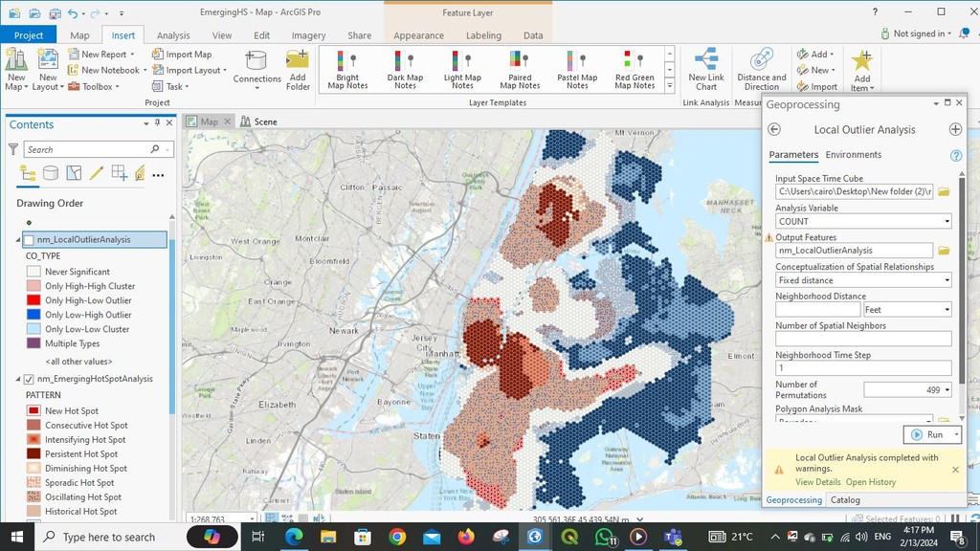Select the Light Map Notes template
This screenshot has width=980, height=551.
pos(462,69)
